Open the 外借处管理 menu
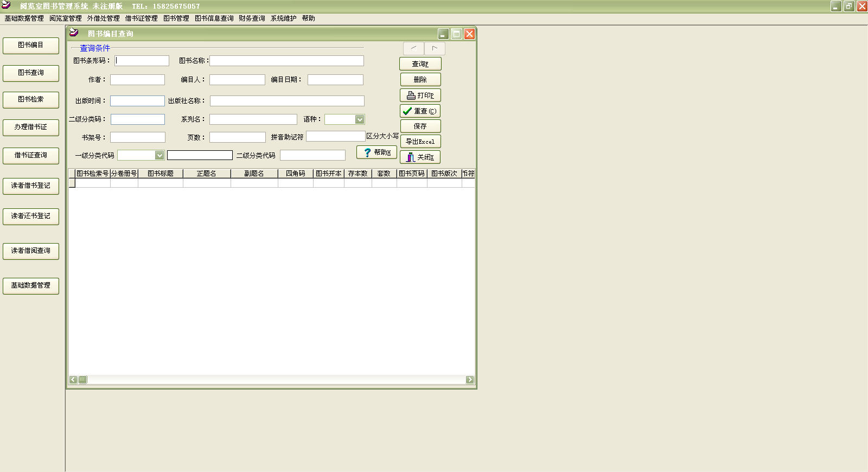This screenshot has height=472, width=868. (104, 18)
